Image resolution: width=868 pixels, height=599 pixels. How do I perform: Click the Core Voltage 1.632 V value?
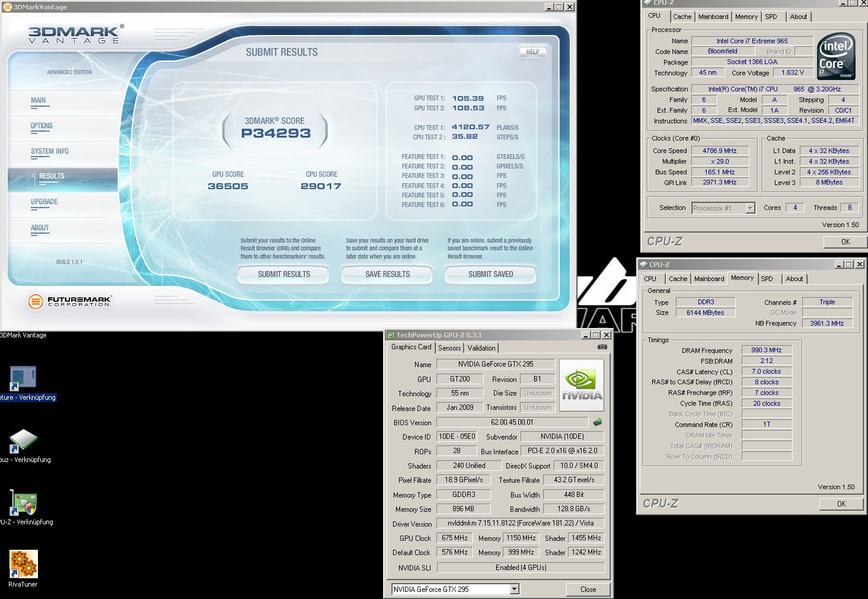tap(793, 72)
